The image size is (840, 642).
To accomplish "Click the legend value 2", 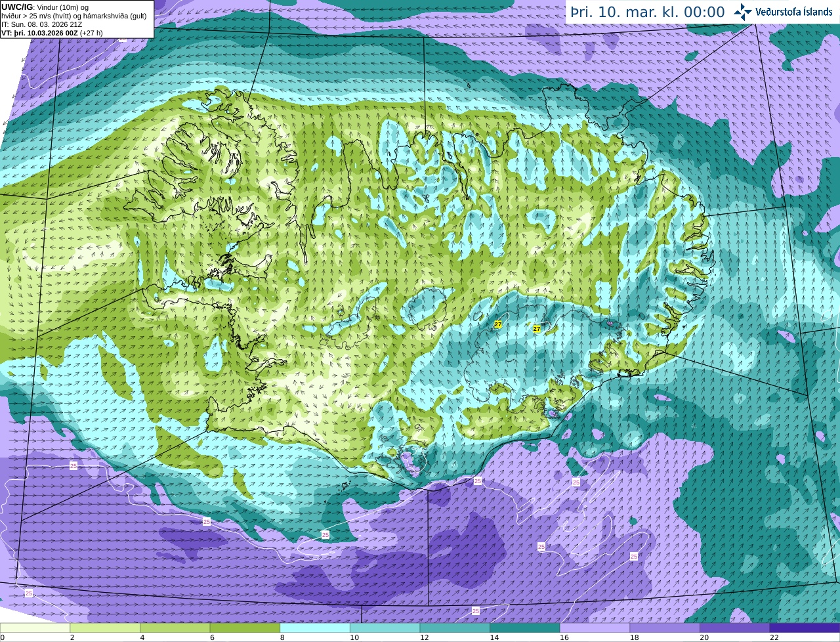I will [x=72, y=637].
